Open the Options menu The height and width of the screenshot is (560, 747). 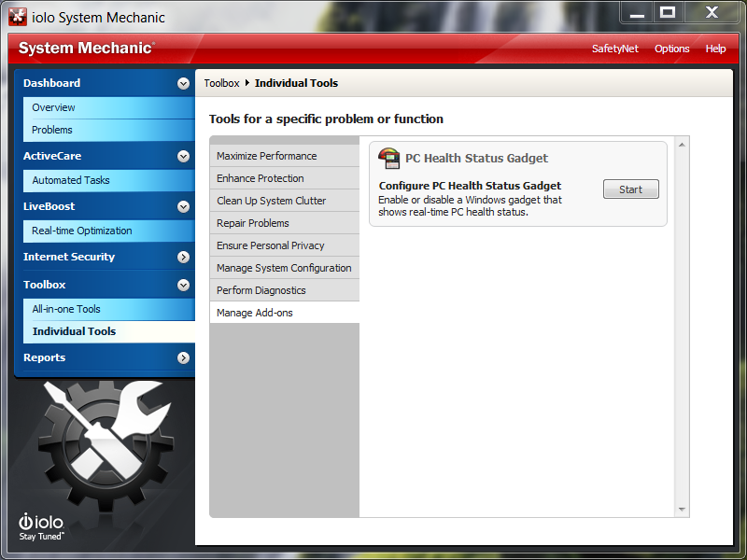(671, 49)
